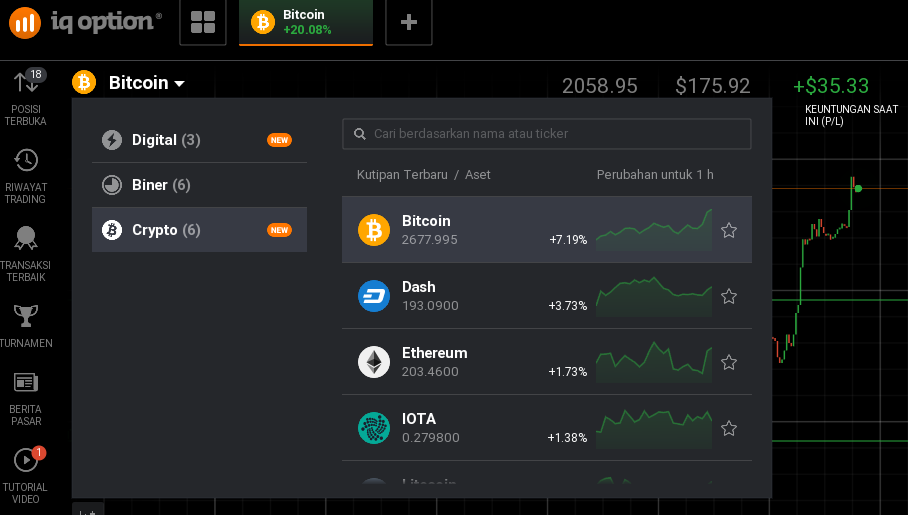Click Keuntungan Saat Ini (P/L) label
The image size is (908, 515).
click(851, 115)
